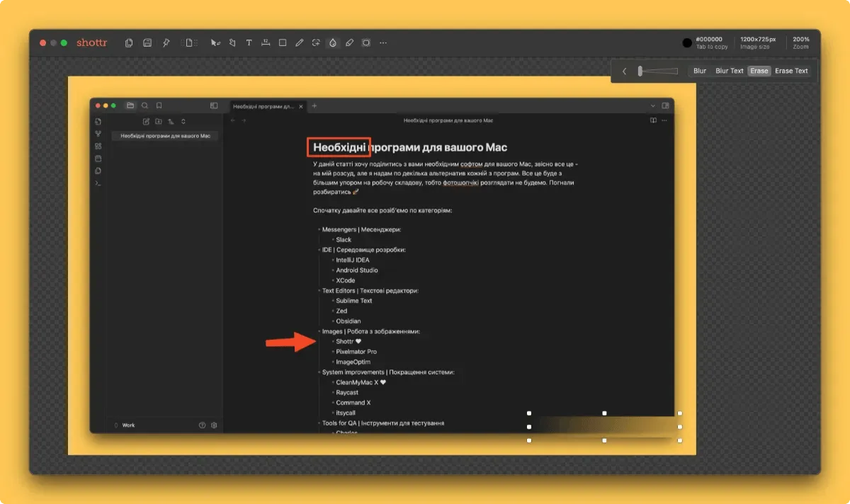Select the Ruler measurement tool

pyautogui.click(x=266, y=43)
